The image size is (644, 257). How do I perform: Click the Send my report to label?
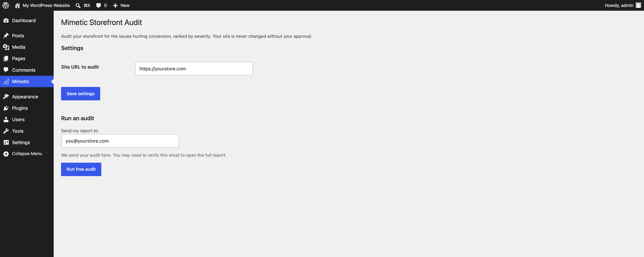pos(80,131)
